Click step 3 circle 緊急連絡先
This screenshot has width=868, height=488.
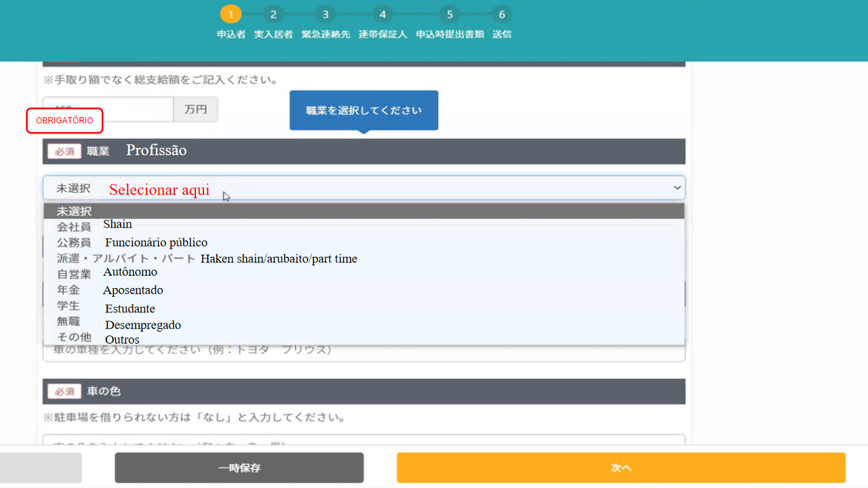tap(325, 14)
